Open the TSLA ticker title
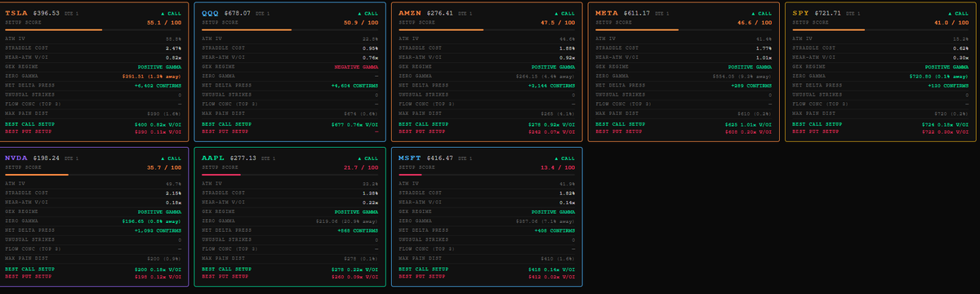 pyautogui.click(x=16, y=14)
